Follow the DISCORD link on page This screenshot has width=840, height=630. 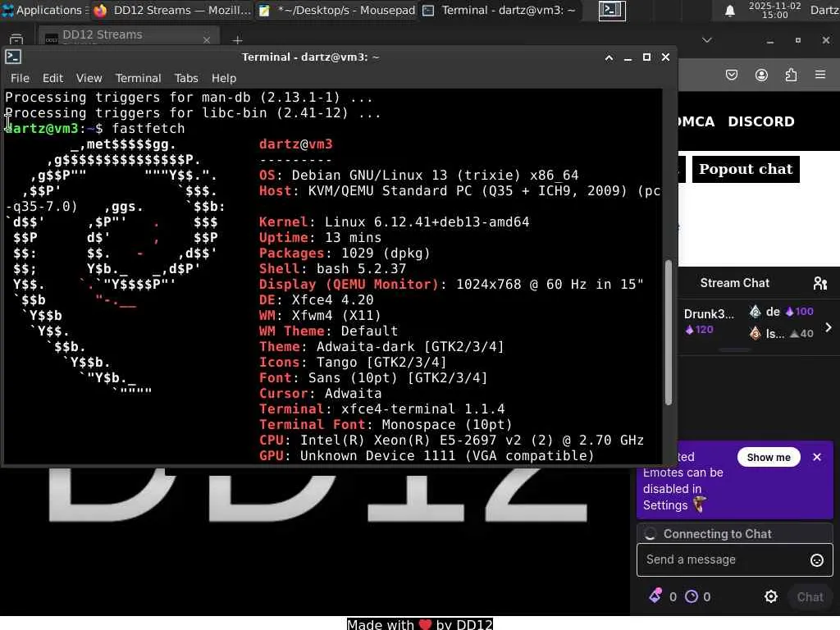(x=760, y=121)
